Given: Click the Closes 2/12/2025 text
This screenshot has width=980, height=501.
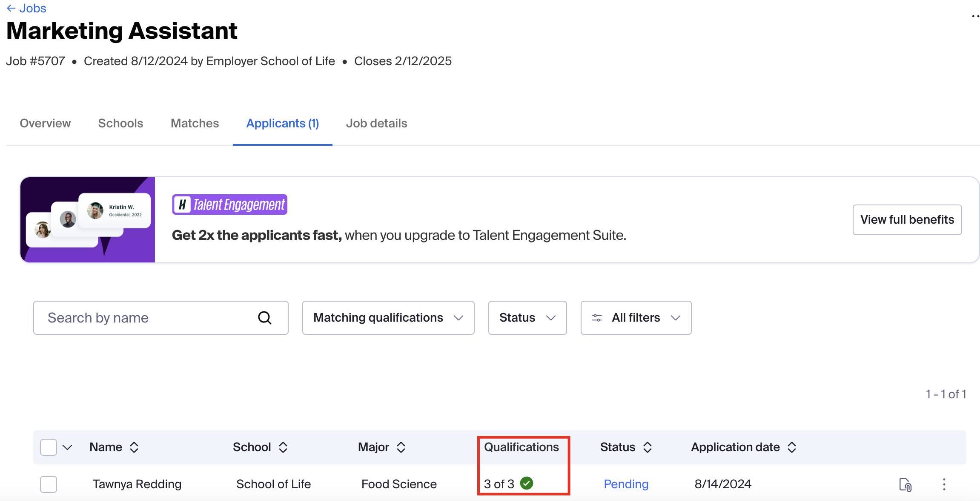Looking at the screenshot, I should (403, 61).
